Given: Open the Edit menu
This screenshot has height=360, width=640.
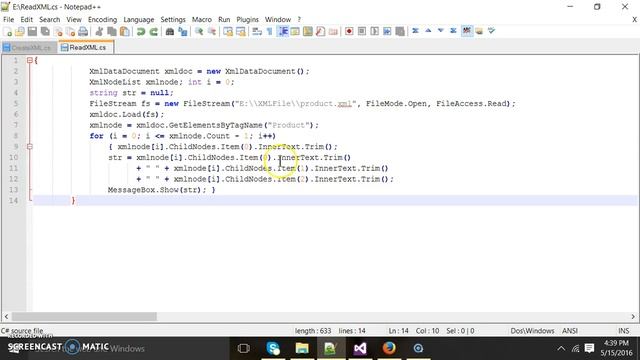Looking at the screenshot, I should tap(27, 20).
